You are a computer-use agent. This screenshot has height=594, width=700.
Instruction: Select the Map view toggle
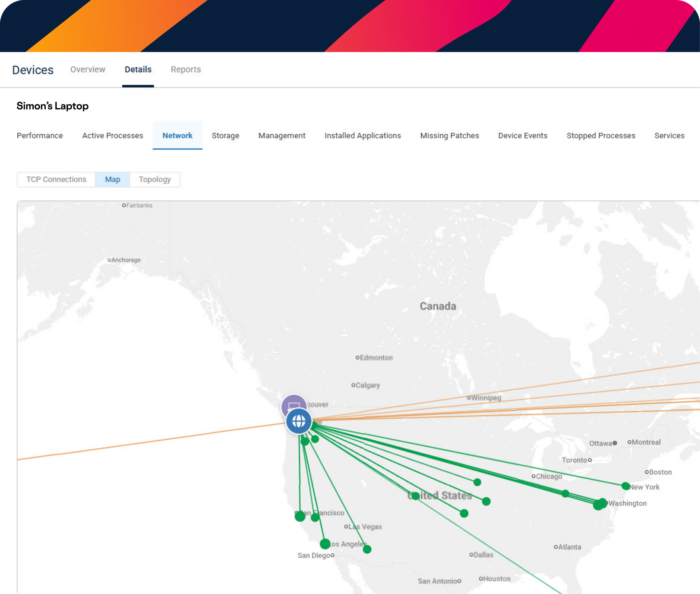(x=112, y=179)
